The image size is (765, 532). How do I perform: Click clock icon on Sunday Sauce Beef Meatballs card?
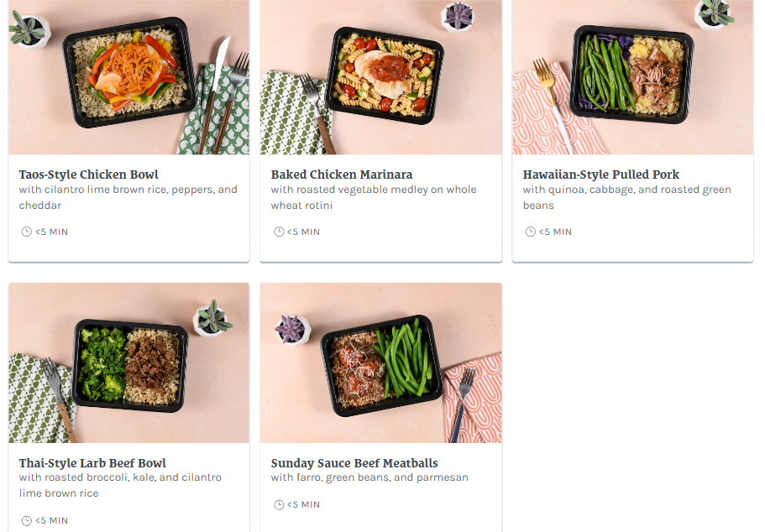[279, 504]
